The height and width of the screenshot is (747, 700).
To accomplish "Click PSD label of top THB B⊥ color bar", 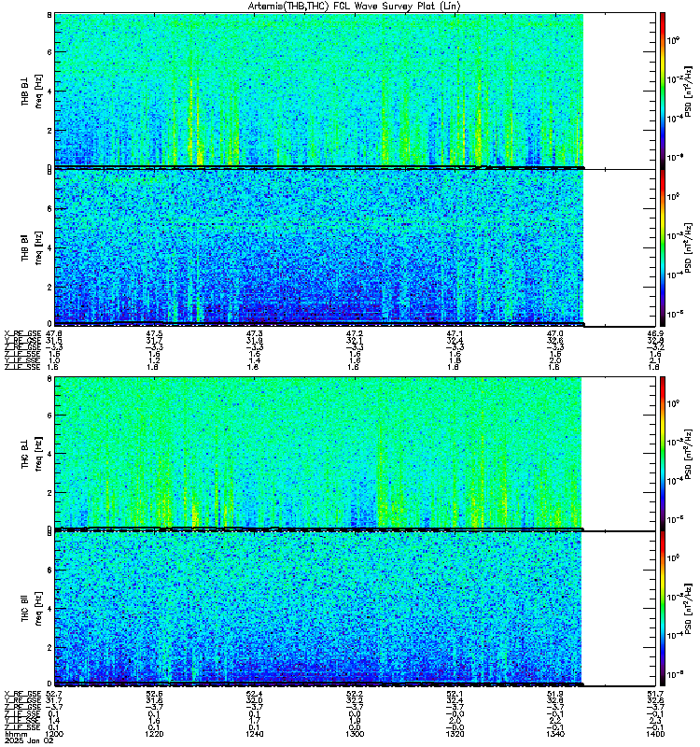I will coord(688,91).
